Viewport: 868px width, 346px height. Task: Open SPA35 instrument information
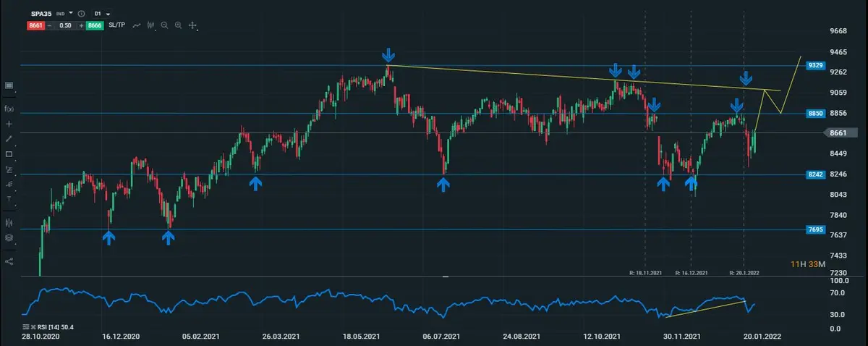point(80,14)
